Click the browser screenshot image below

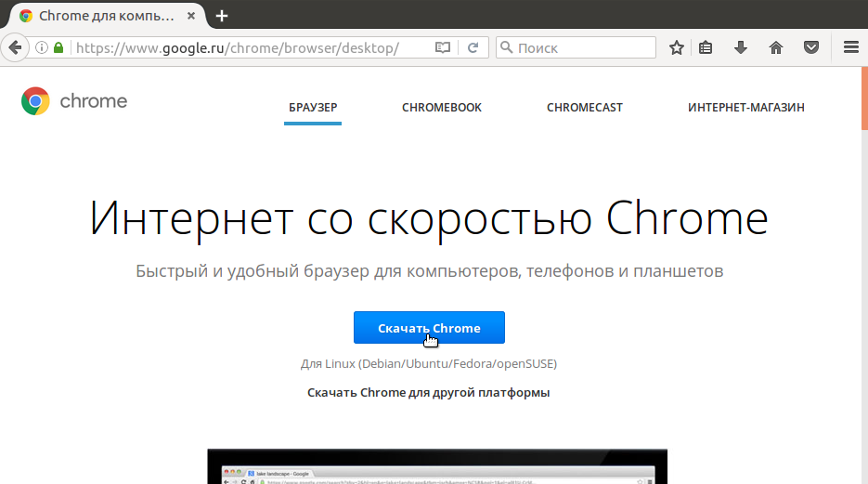coord(437,466)
